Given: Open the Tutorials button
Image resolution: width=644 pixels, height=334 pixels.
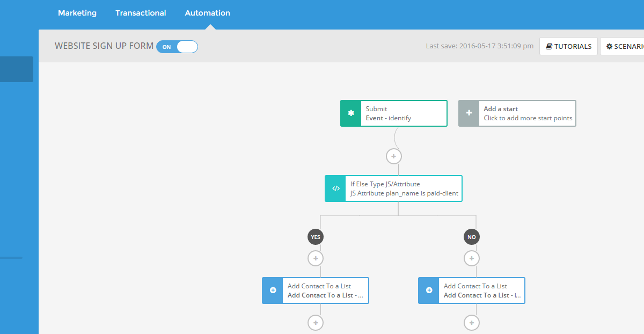Looking at the screenshot, I should [568, 46].
